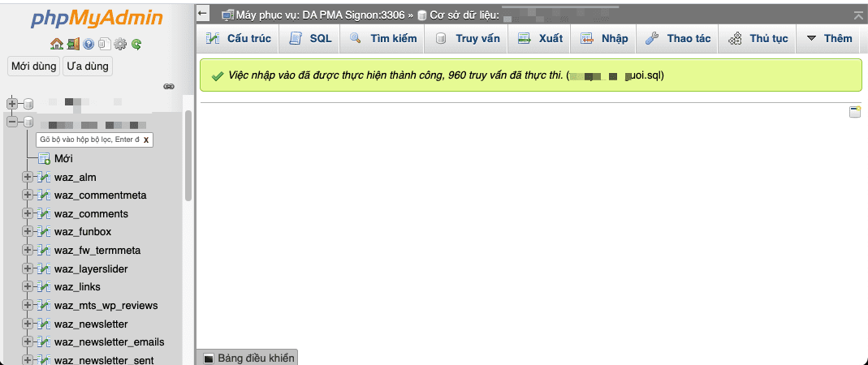Collapse the expanded database tree node
This screenshot has height=365, width=868.
coord(12,122)
